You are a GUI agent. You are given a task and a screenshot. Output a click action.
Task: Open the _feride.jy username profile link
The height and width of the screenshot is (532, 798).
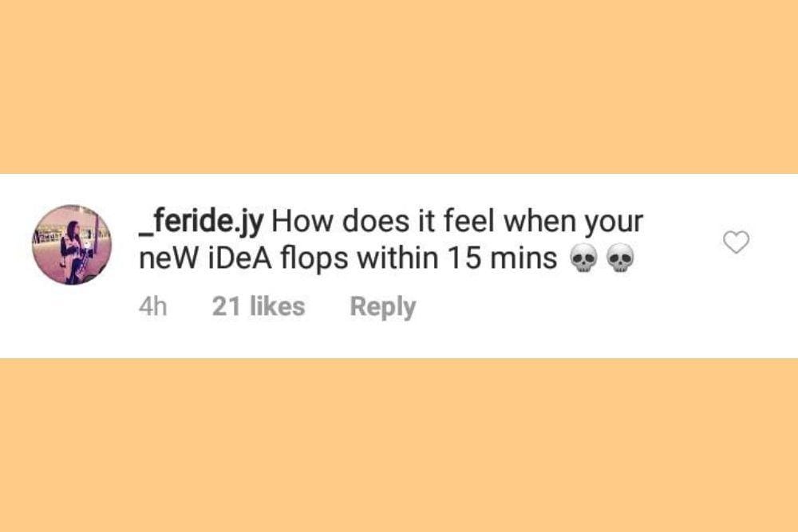(202, 221)
